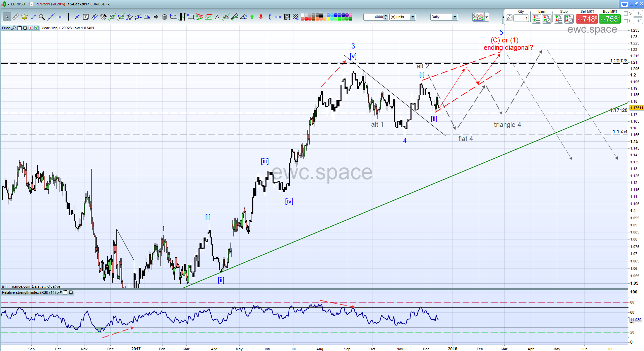Image resolution: width=644 pixels, height=351 pixels.
Task: Open the (x) units dropdown
Action: click(x=413, y=17)
